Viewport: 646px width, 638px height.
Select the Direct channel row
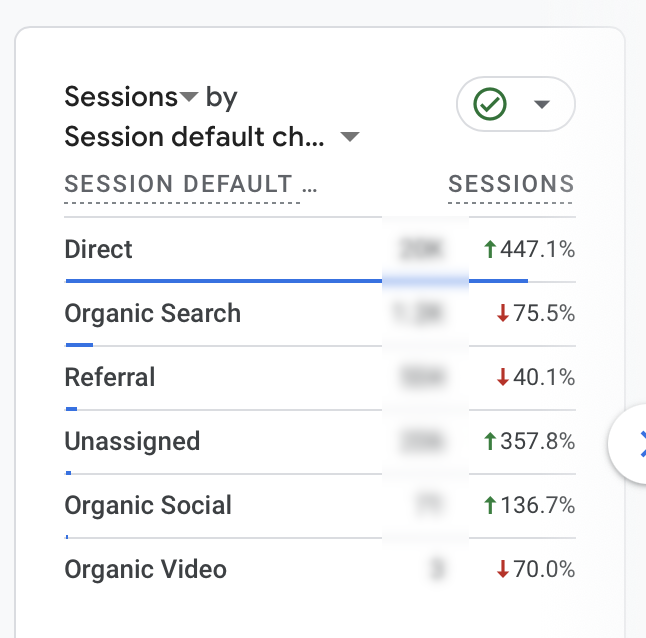99,249
